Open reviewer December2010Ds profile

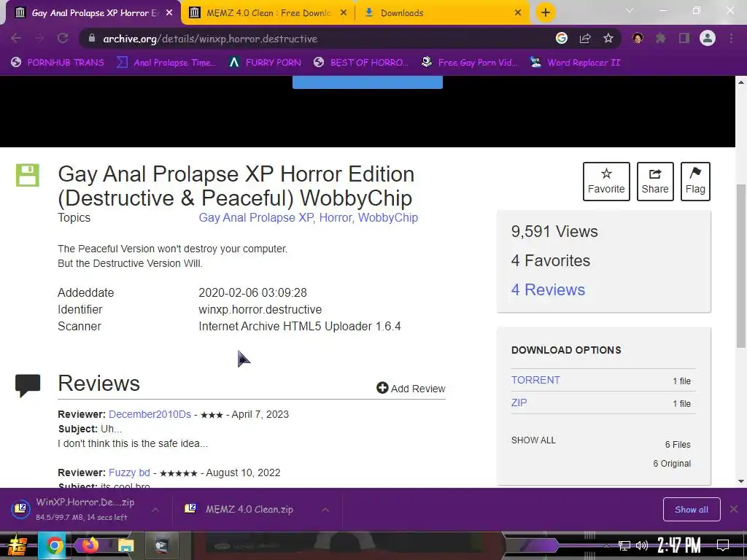pos(150,414)
